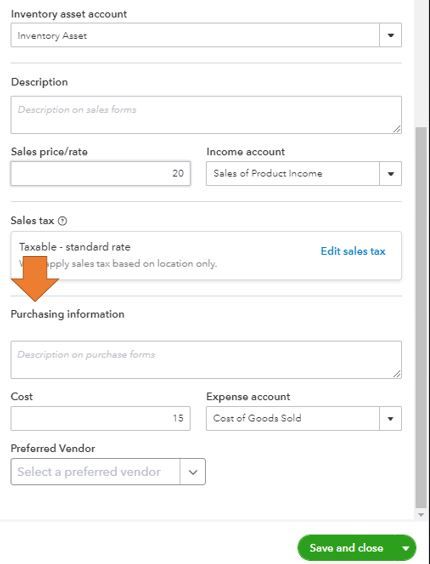
Task: Open the Edit sales tax link
Action: click(x=353, y=251)
